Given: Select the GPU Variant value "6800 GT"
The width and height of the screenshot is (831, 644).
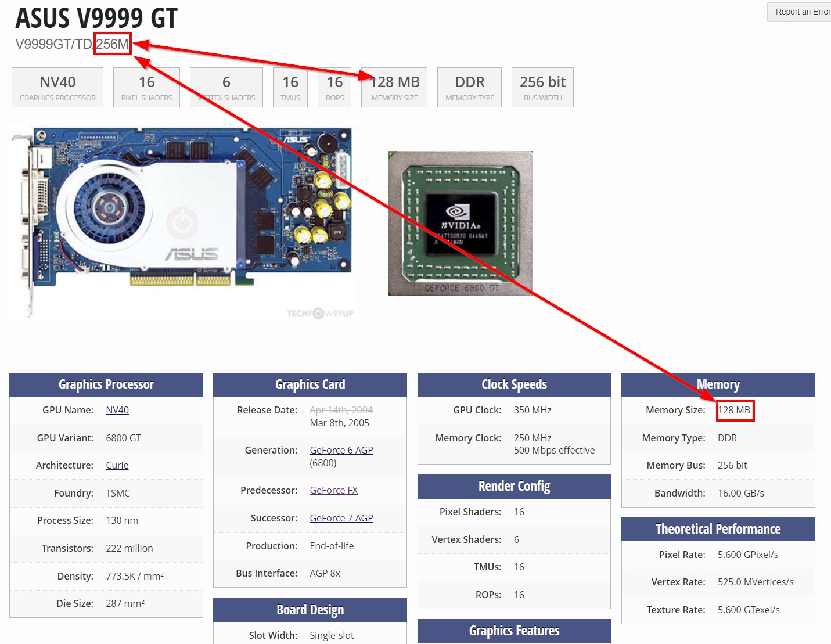Looking at the screenshot, I should [124, 438].
